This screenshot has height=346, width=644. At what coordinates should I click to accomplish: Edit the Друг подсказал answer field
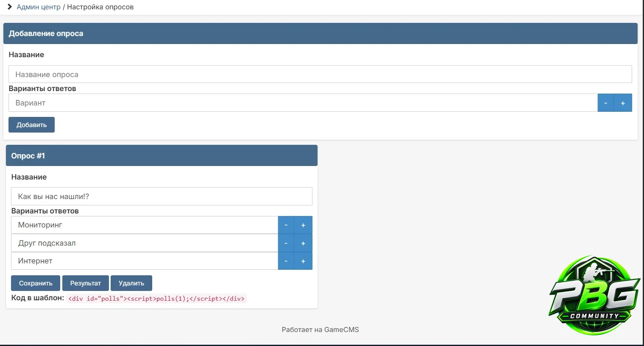(144, 243)
